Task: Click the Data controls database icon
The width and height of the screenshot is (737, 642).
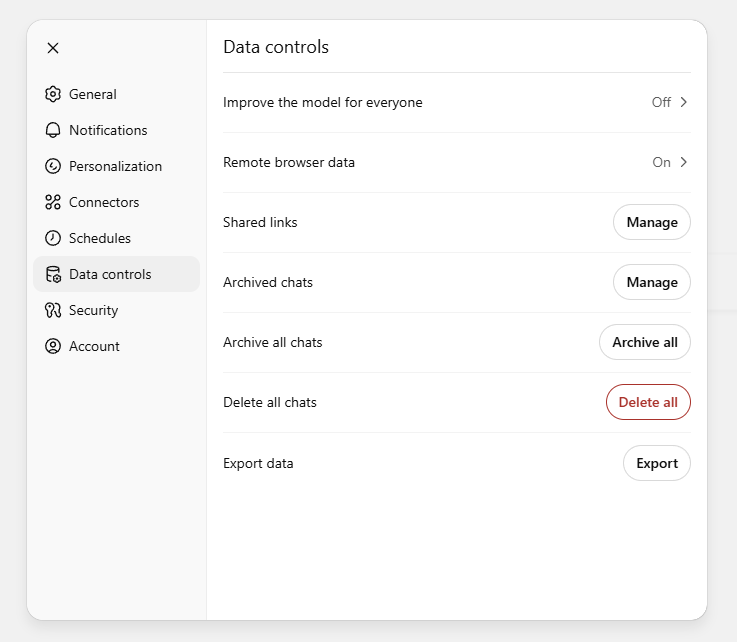Action: [x=53, y=274]
